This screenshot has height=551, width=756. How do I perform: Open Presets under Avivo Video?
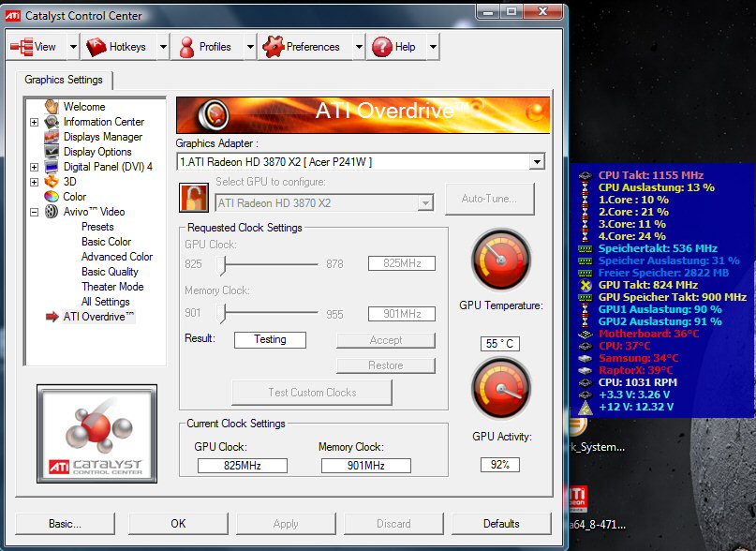point(97,226)
